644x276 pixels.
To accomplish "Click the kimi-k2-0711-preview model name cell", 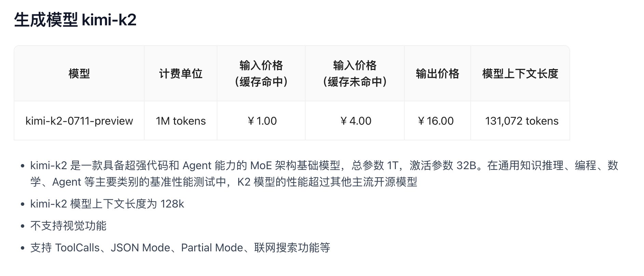I will click(79, 121).
